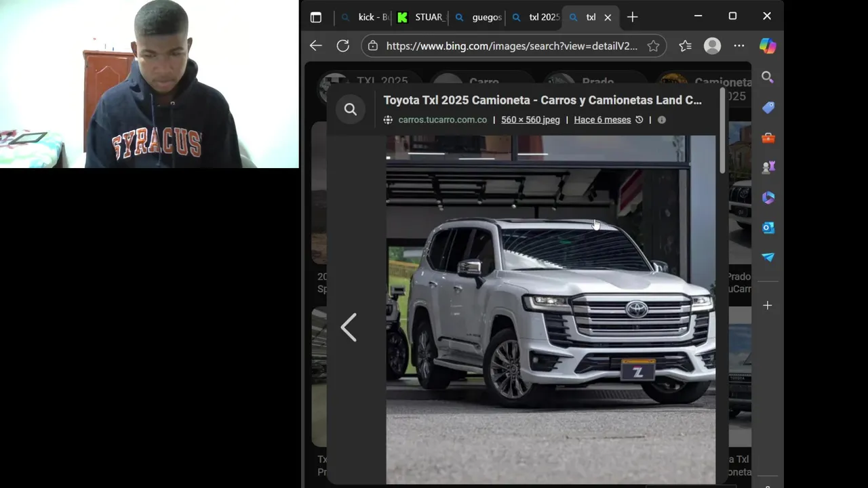Open the Tools toolbox in sidebar
The image size is (868, 488).
point(768,138)
